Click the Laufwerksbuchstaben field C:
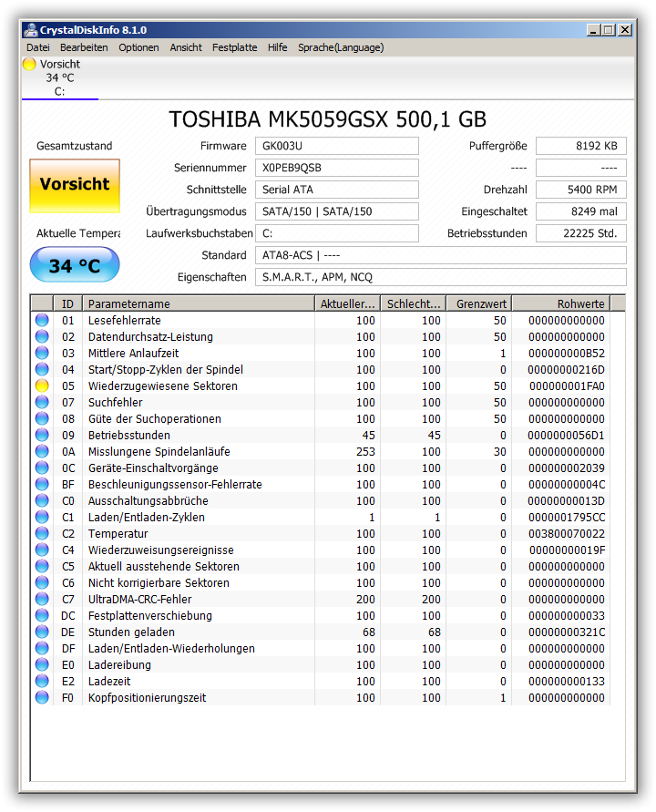 pos(336,233)
